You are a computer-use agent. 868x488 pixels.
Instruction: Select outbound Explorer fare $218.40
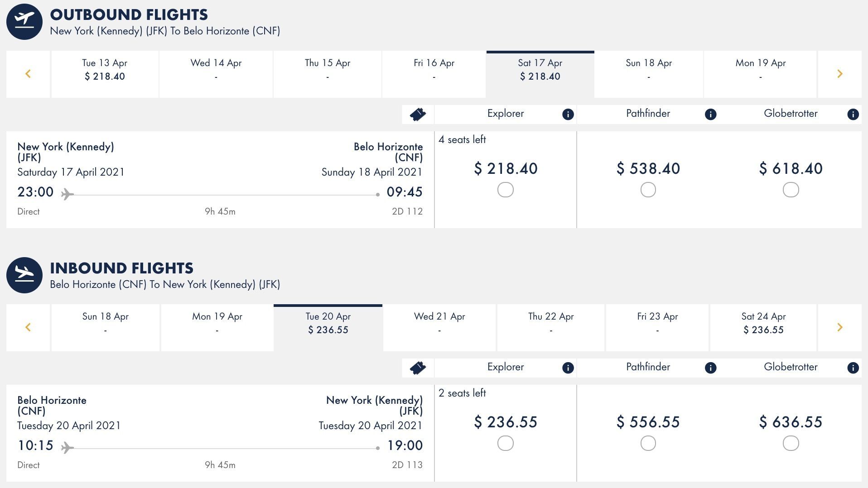point(505,190)
